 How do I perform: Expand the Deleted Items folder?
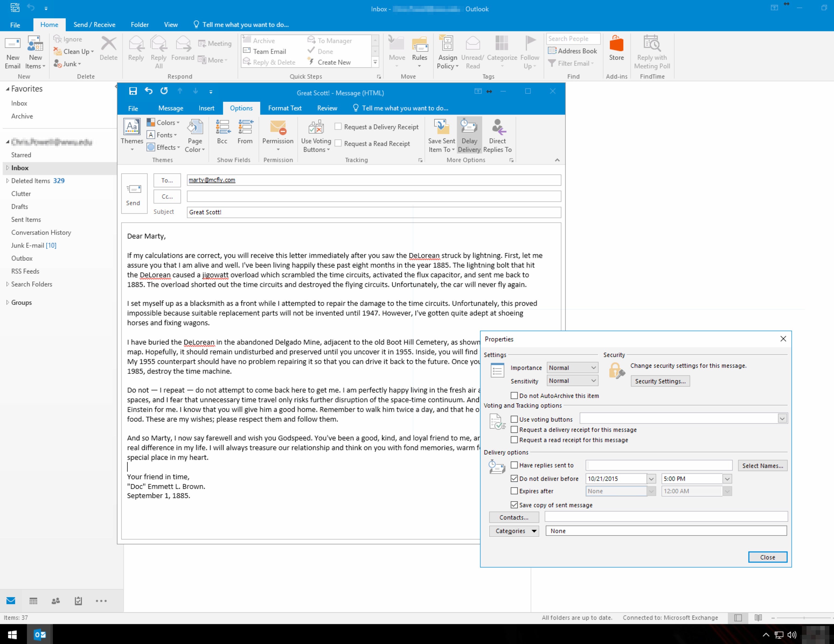tap(7, 181)
